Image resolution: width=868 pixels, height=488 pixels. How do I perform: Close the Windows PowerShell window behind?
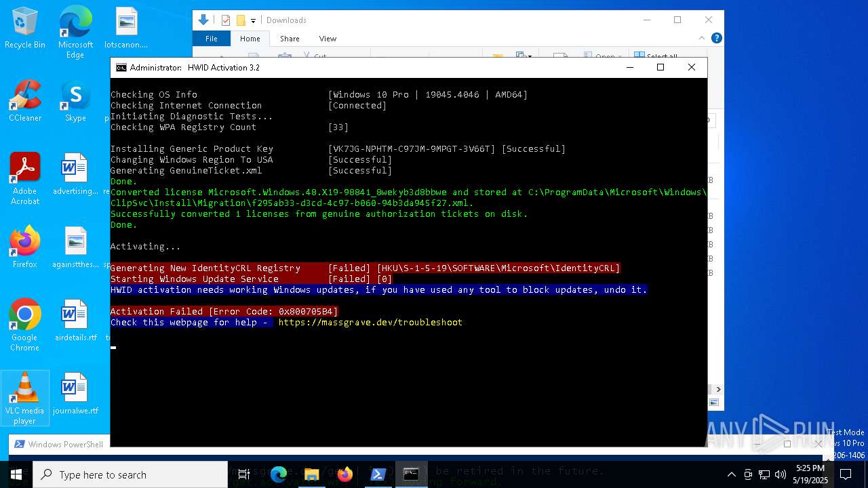pyautogui.click(x=818, y=444)
